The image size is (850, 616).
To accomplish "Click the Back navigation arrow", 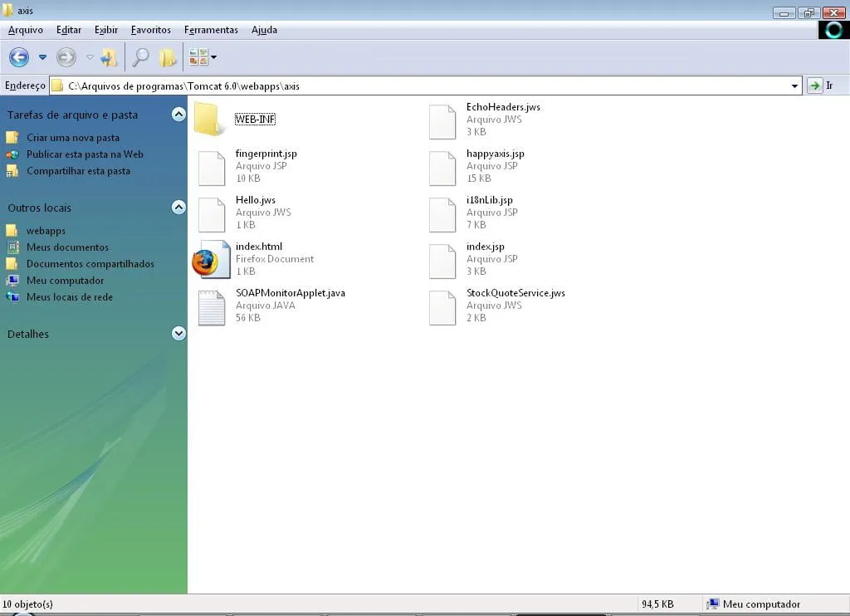I will pyautogui.click(x=19, y=57).
